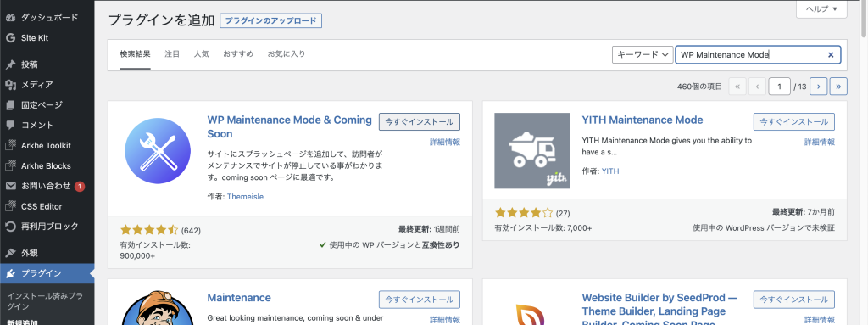Click the pages icon beside 固定ページ
This screenshot has width=868, height=325.
click(x=10, y=105)
